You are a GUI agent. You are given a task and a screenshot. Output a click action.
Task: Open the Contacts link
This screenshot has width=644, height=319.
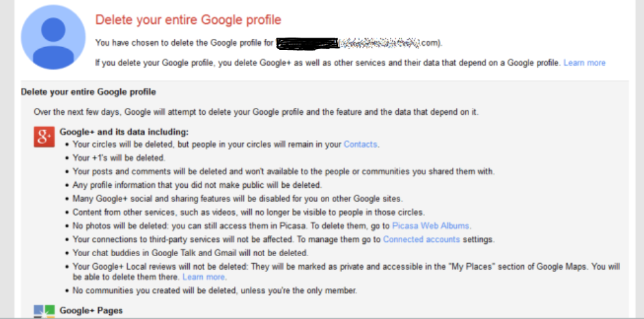[360, 144]
